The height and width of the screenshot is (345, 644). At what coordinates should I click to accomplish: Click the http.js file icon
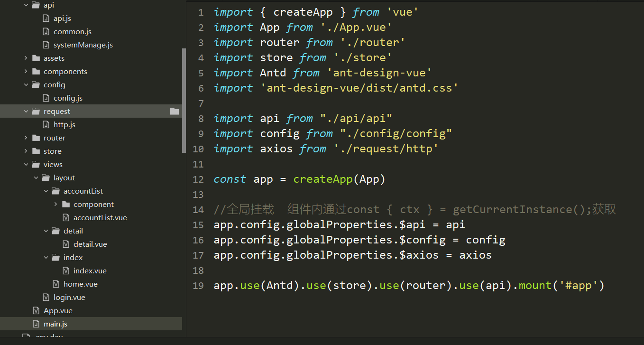click(46, 125)
